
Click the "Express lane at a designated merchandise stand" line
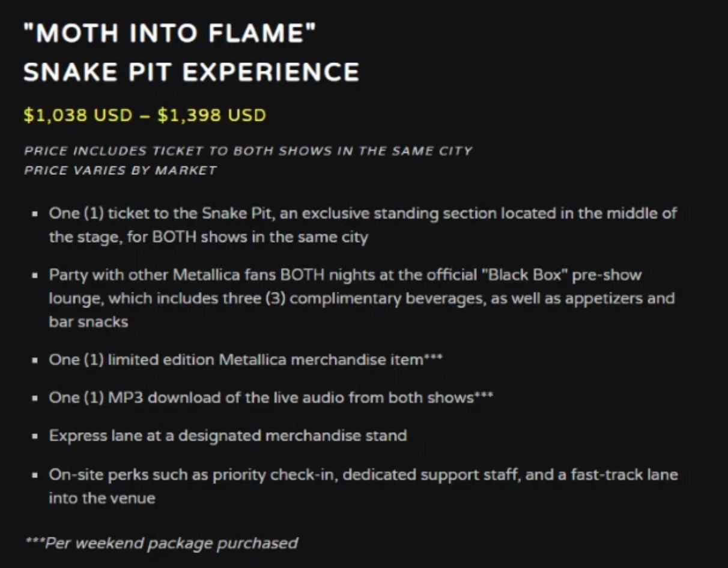(x=228, y=435)
